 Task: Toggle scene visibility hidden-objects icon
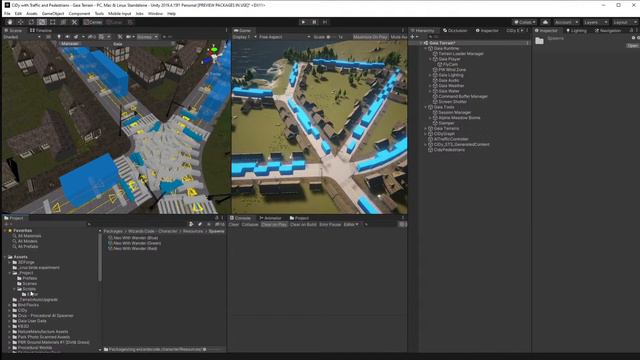coord(92,37)
